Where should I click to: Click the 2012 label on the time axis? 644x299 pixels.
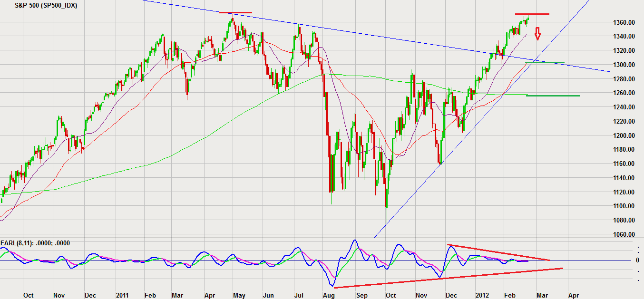[x=483, y=295]
